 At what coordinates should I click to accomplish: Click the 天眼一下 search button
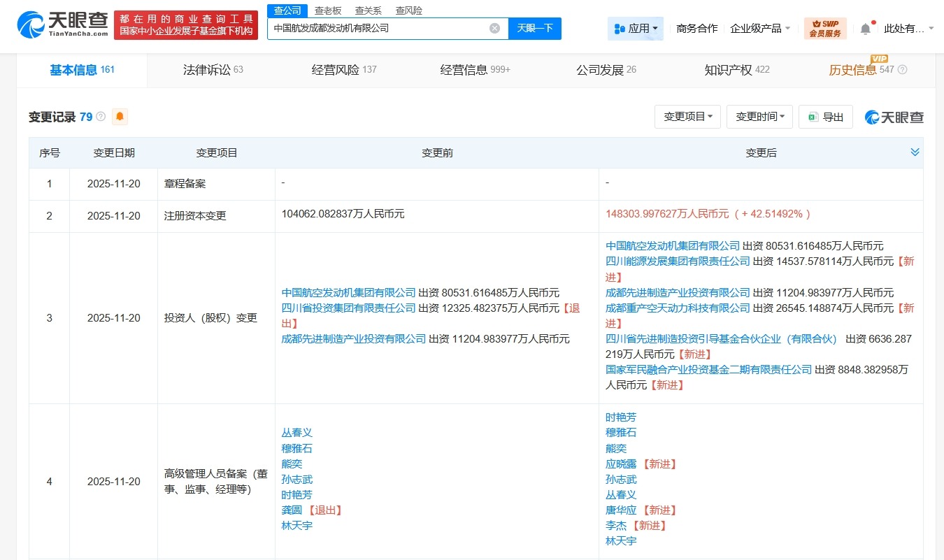click(x=535, y=28)
